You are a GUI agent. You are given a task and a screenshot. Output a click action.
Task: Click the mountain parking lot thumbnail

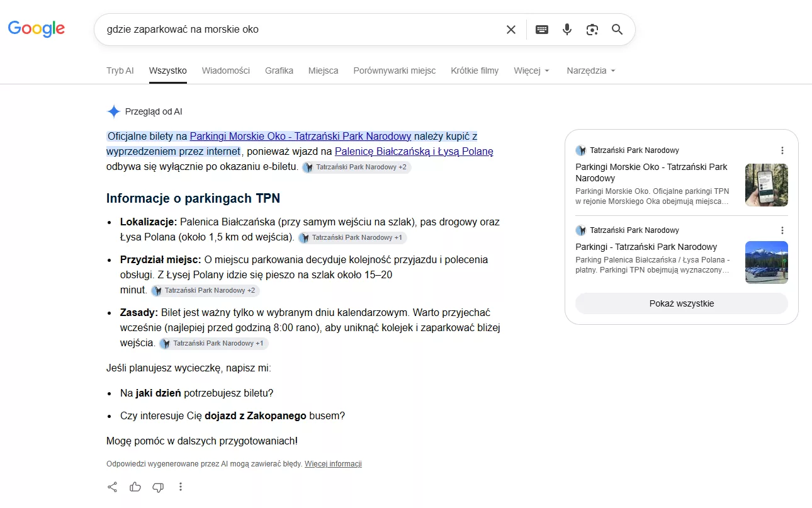[767, 262]
